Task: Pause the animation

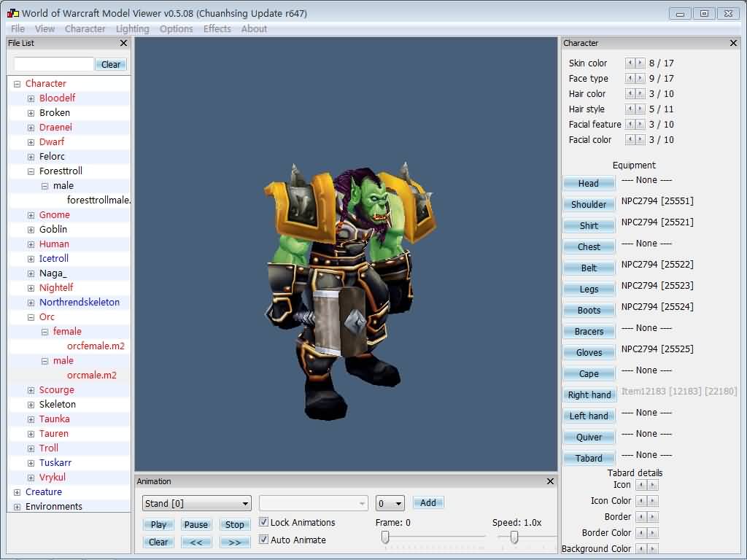Action: (x=196, y=524)
